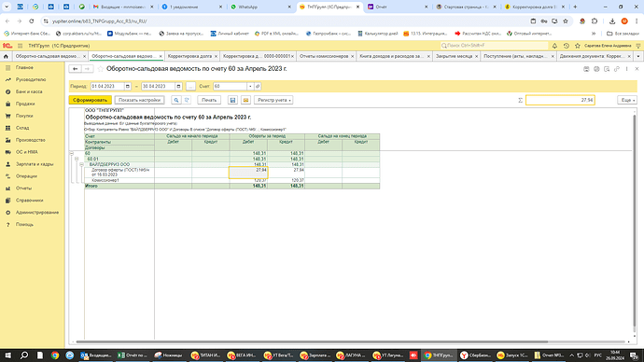Open the period selection ellipsis button
Viewport: 644px width, 362px height.
click(x=190, y=86)
